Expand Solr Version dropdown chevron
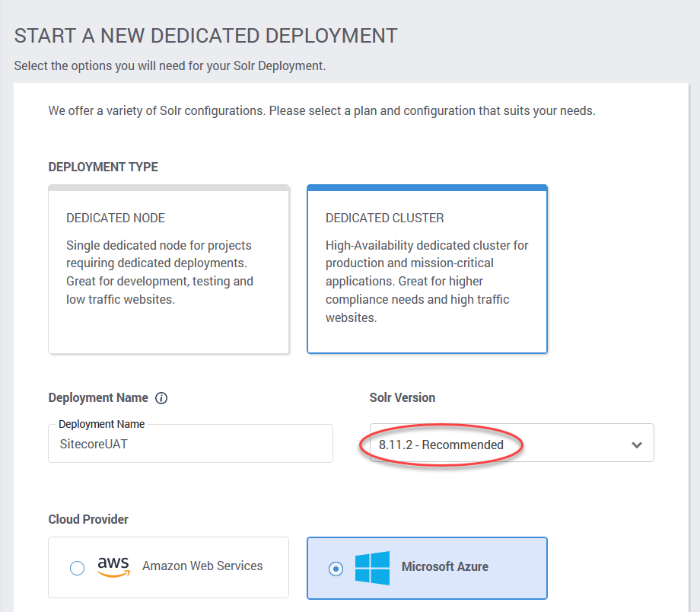Screen dimensions: 700x612 (637, 445)
